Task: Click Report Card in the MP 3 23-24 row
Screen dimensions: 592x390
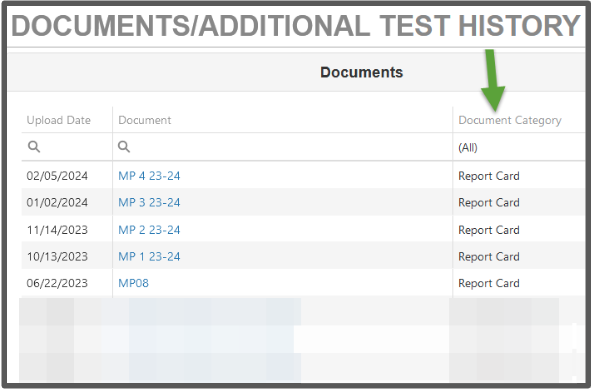Action: (x=489, y=203)
